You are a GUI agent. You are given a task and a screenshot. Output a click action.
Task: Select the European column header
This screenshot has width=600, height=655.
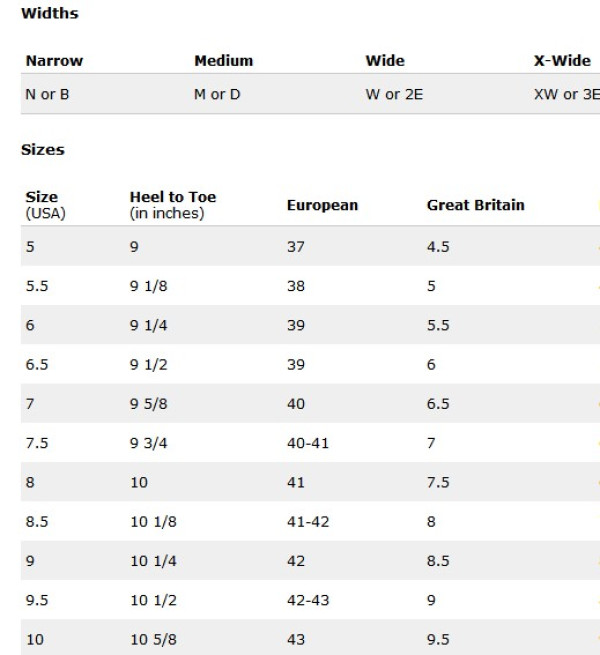pos(322,205)
